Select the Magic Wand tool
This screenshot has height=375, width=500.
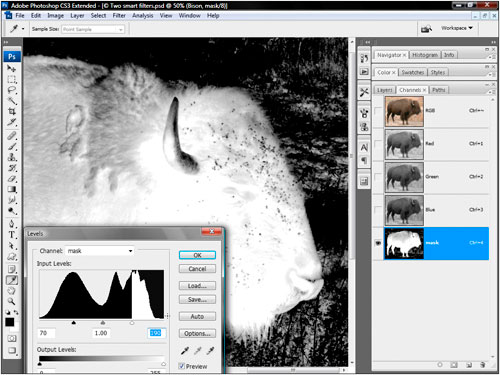[12, 101]
